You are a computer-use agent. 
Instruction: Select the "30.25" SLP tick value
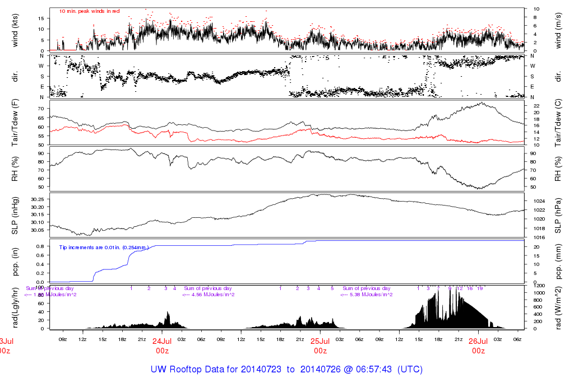click(x=38, y=199)
